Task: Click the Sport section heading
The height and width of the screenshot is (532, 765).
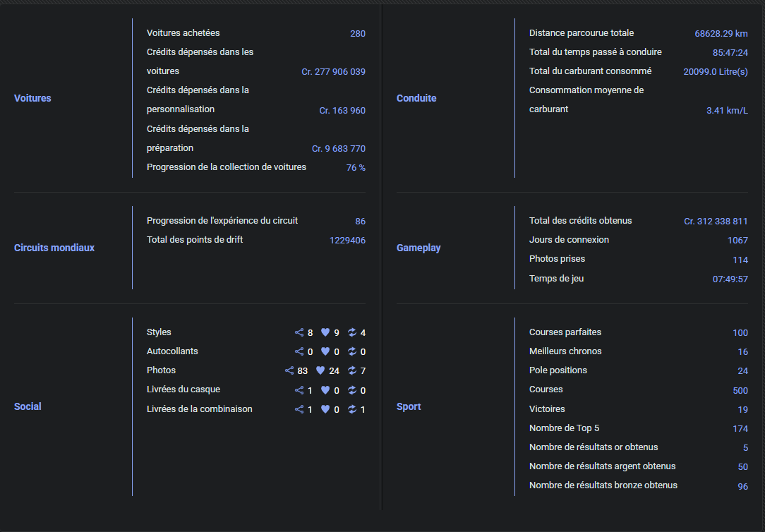Action: pyautogui.click(x=409, y=406)
